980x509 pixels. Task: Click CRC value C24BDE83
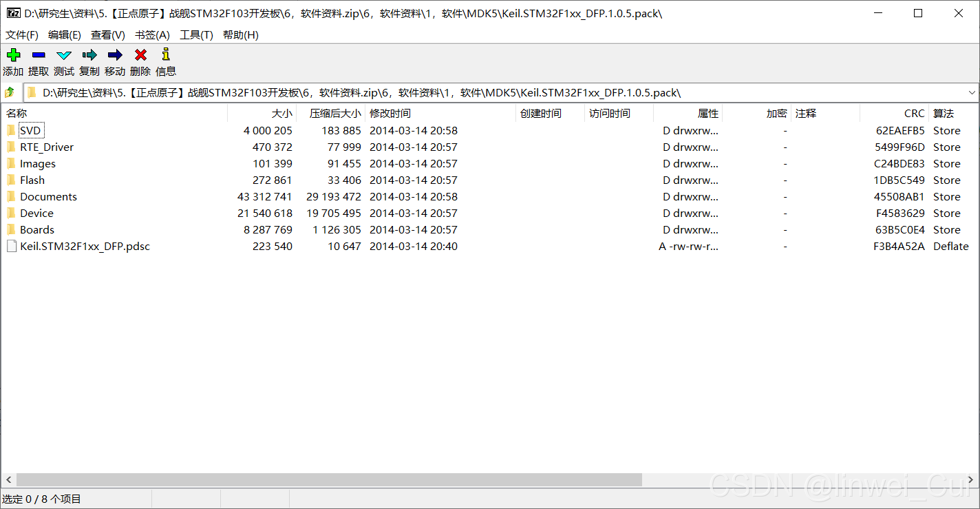click(899, 163)
